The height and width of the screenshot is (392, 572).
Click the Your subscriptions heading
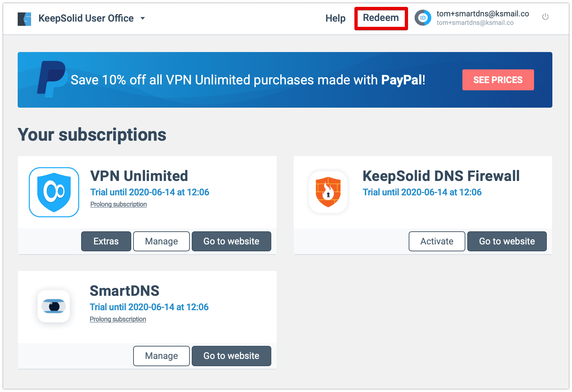pyautogui.click(x=92, y=135)
